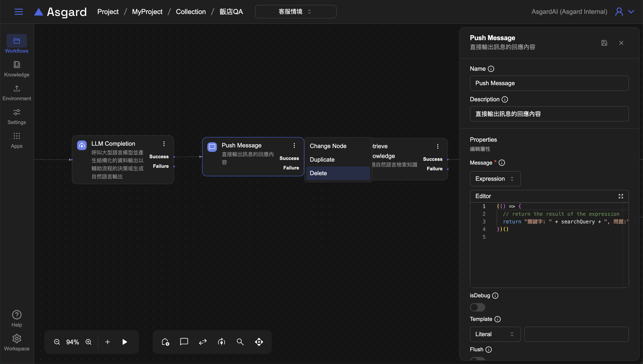The width and height of the screenshot is (643, 364).
Task: Click the search icon in bottom toolbar
Action: point(240,342)
